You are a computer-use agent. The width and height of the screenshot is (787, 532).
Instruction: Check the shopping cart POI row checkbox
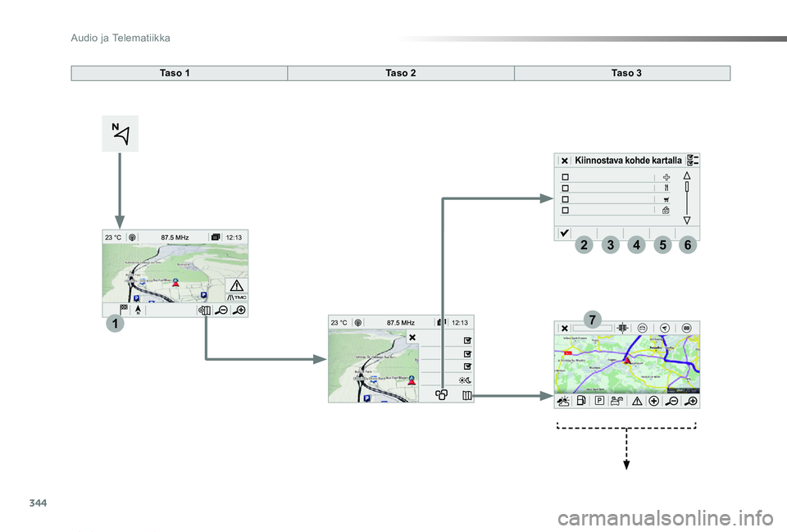click(x=565, y=199)
